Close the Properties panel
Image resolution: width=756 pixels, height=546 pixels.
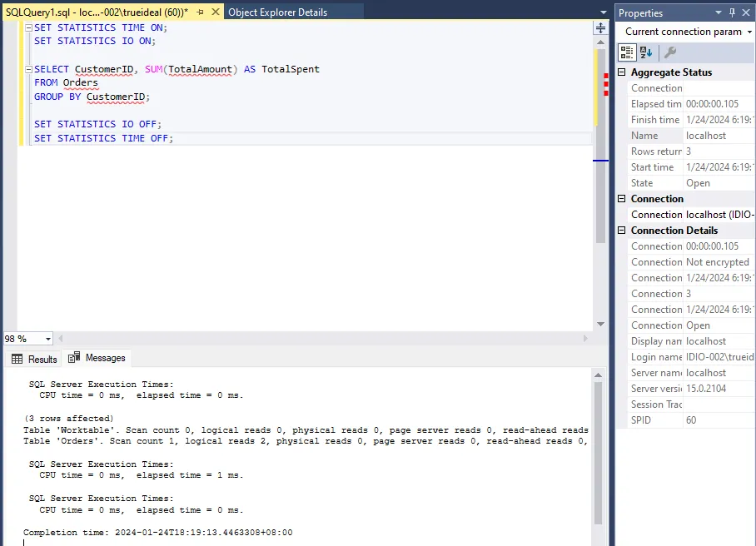(748, 12)
